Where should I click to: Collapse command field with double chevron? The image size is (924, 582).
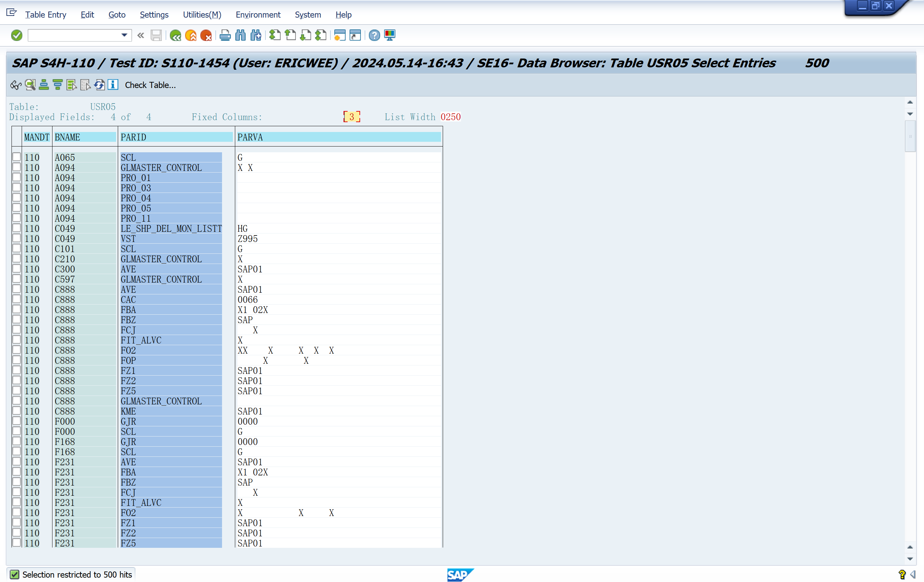(140, 35)
